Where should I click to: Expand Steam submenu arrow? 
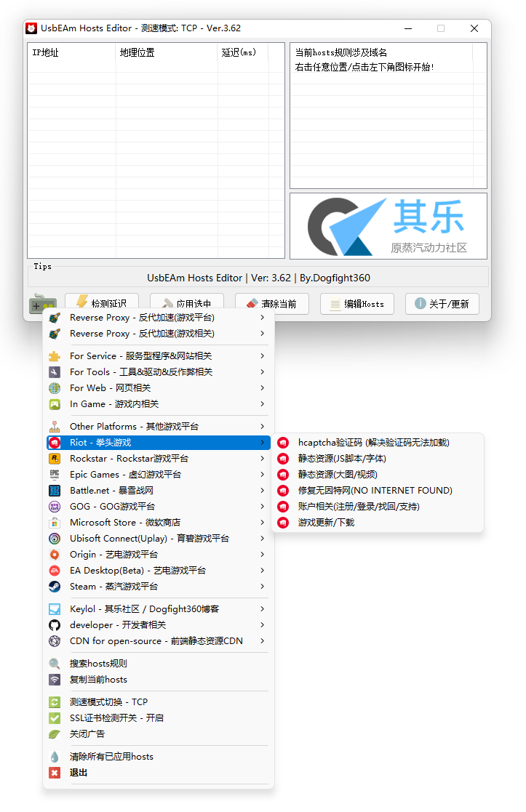262,586
